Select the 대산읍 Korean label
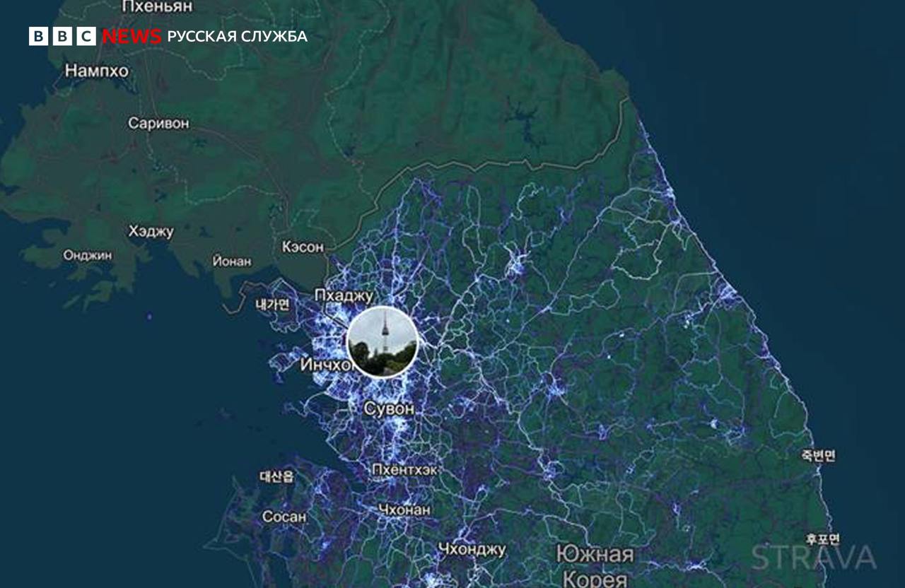Image resolution: width=905 pixels, height=588 pixels. tap(276, 476)
